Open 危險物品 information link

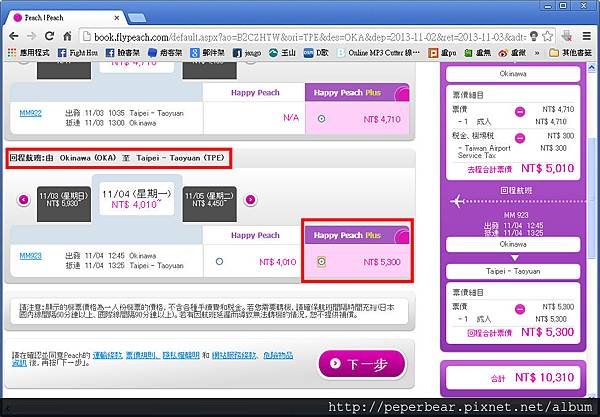278,355
